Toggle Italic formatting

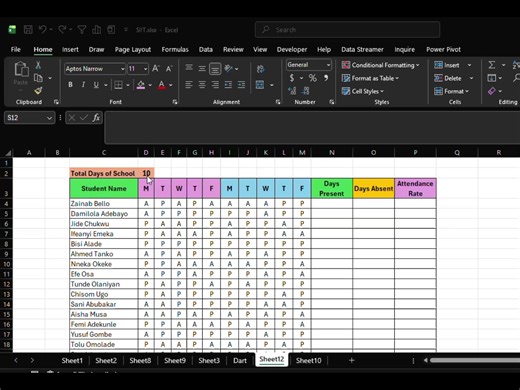(x=83, y=85)
